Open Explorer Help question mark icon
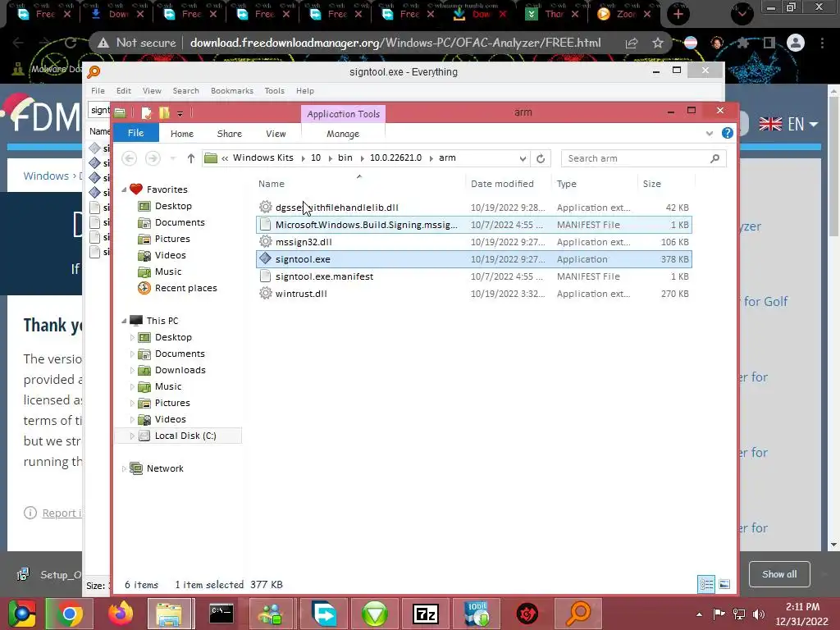The image size is (840, 630). pyautogui.click(x=727, y=133)
